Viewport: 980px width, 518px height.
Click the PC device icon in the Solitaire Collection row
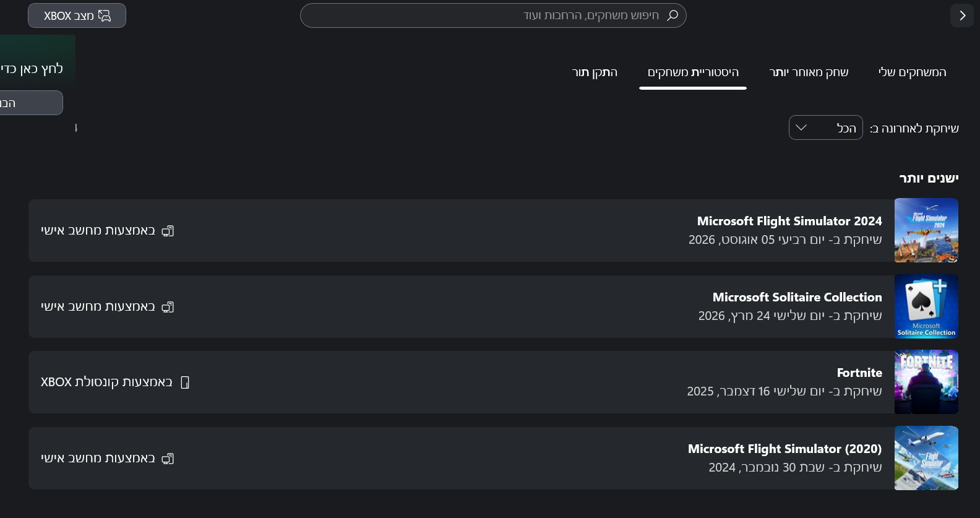(x=168, y=307)
